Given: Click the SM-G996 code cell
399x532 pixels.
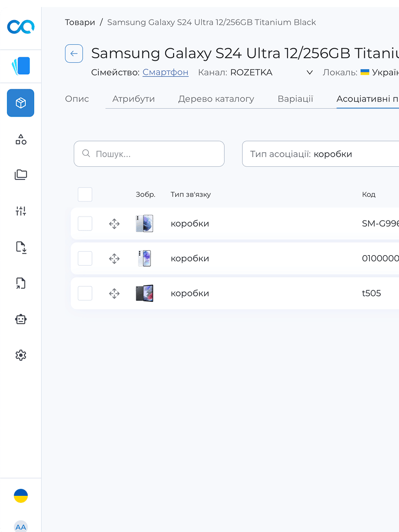Looking at the screenshot, I should click(x=380, y=224).
